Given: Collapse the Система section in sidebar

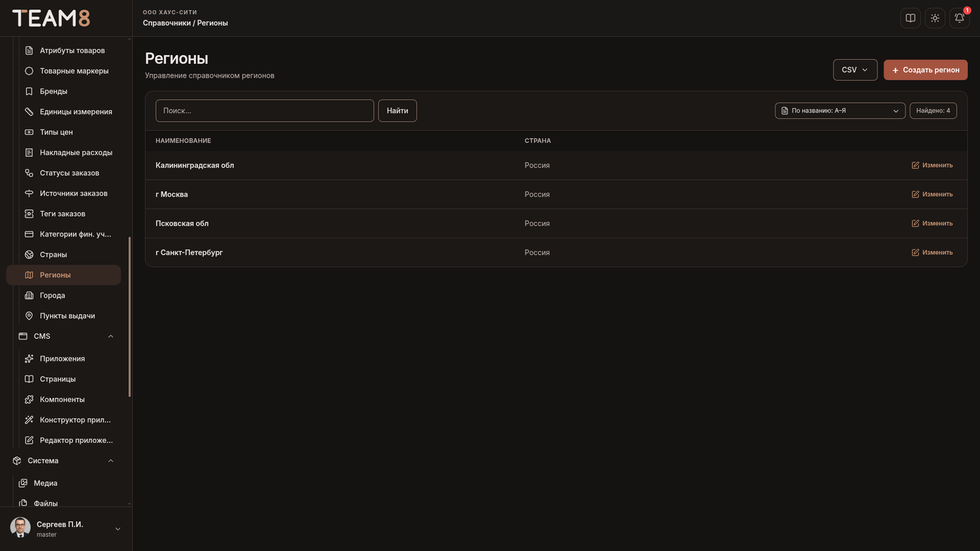Looking at the screenshot, I should [111, 461].
